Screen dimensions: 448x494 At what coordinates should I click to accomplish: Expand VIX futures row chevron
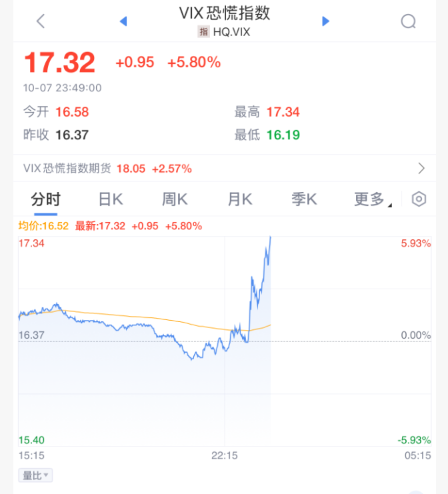pos(421,169)
